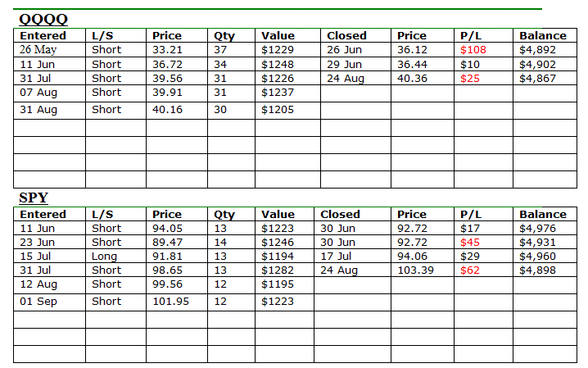Click the $4,892 balance cell

coord(537,50)
